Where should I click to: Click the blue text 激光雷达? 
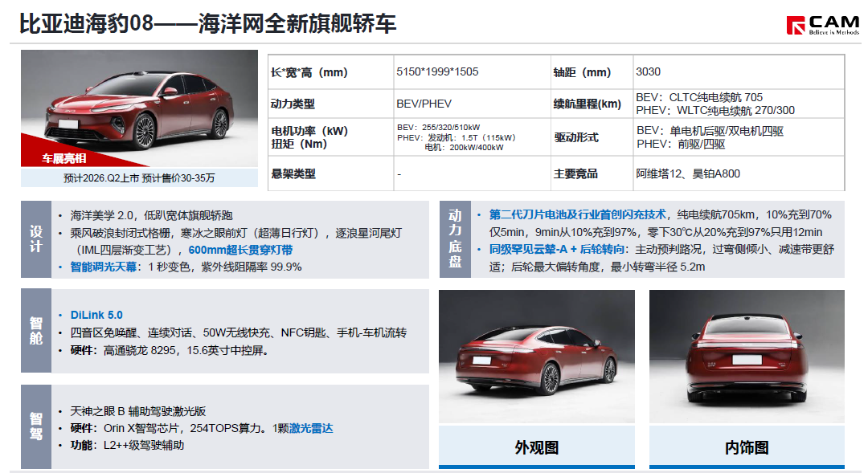311,428
